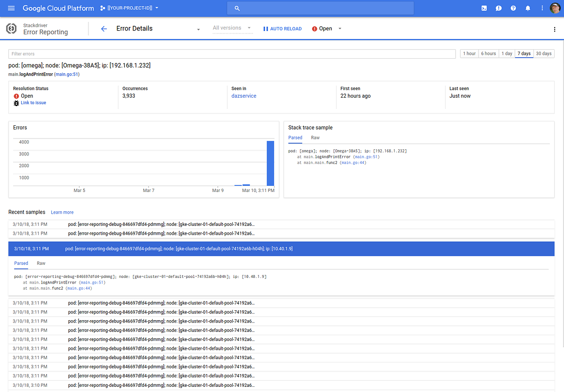This screenshot has height=392, width=564.
Task: Open the Error Reporting page options menu
Action: point(555,29)
